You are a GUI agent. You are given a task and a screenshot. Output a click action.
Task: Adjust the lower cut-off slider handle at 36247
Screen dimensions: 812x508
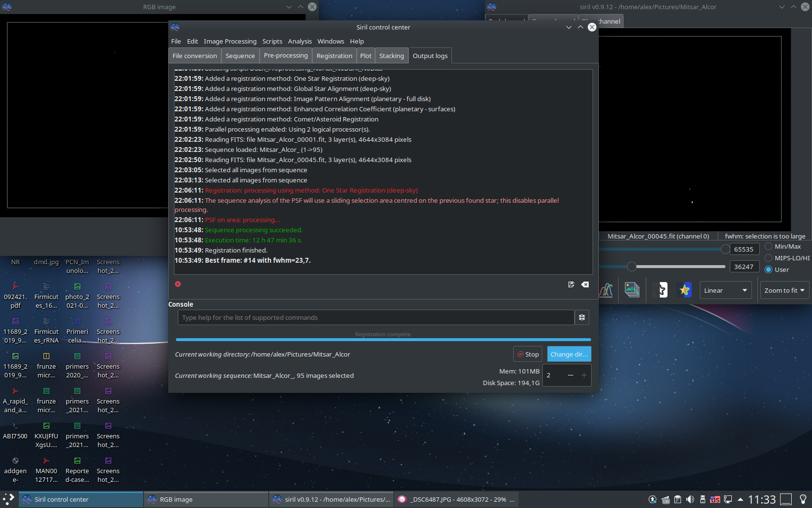[x=631, y=267]
